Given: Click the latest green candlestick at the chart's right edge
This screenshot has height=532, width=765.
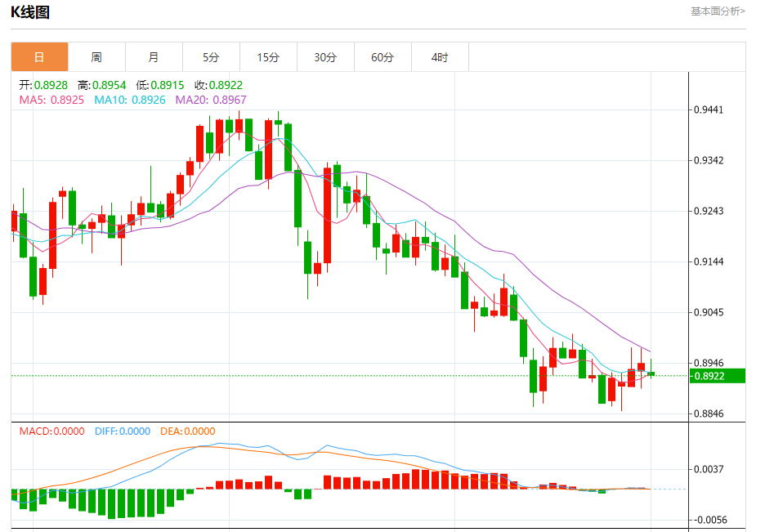Looking at the screenshot, I should (x=651, y=373).
